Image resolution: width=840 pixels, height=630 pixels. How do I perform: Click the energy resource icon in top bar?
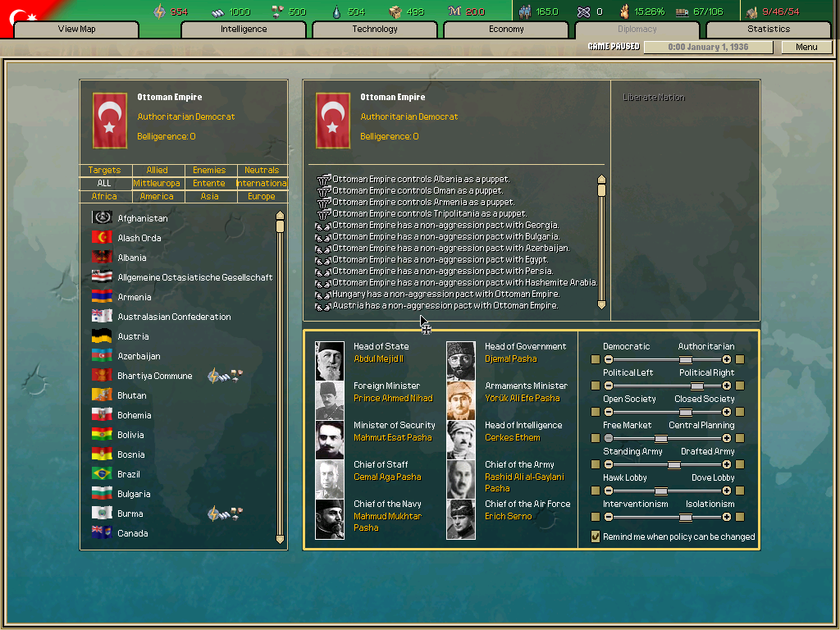click(x=158, y=11)
